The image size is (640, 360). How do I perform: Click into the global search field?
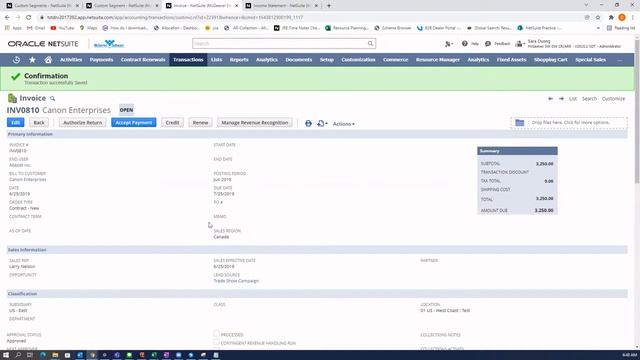[x=280, y=43]
